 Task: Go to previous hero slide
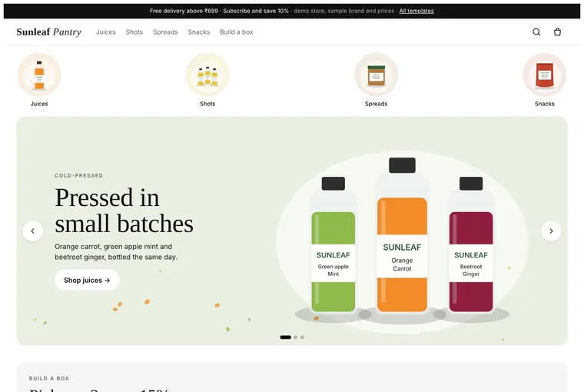pos(33,231)
